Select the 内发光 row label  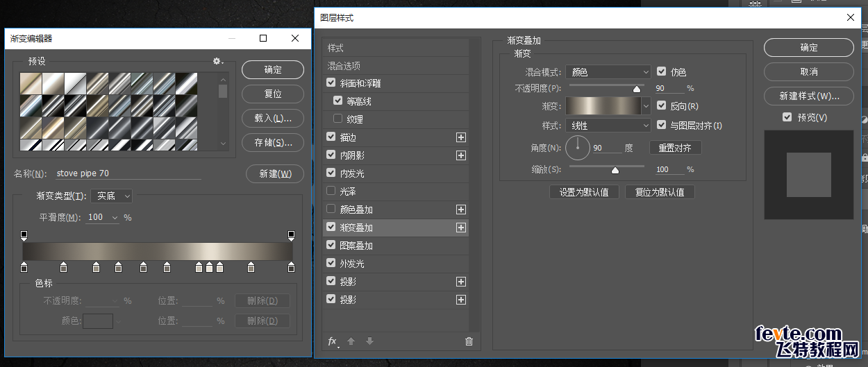point(352,173)
